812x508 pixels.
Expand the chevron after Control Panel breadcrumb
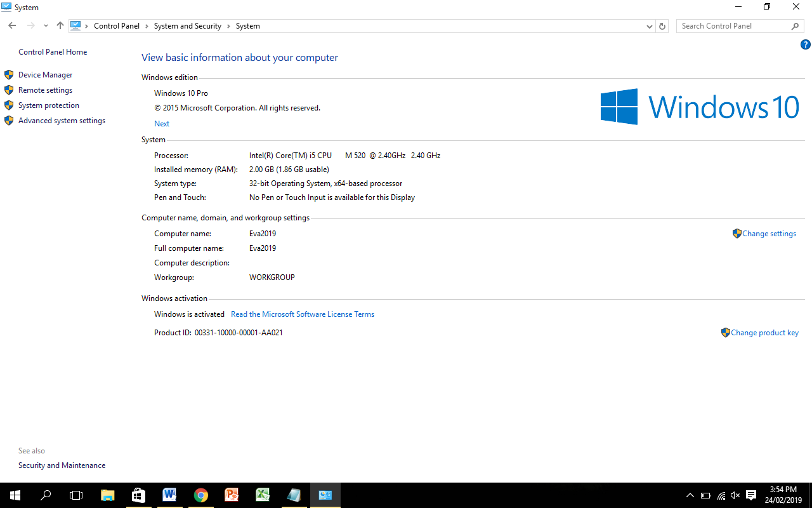tap(147, 26)
